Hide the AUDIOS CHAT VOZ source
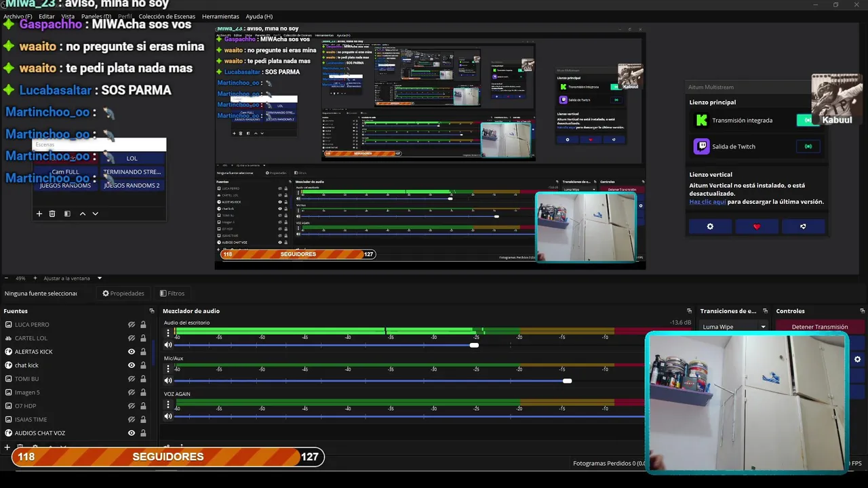868x488 pixels. 132,433
